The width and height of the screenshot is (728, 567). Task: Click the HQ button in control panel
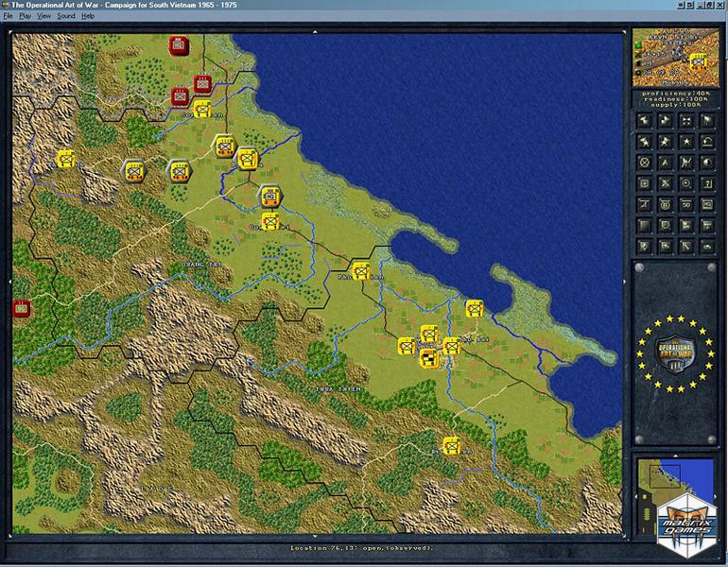tap(707, 204)
